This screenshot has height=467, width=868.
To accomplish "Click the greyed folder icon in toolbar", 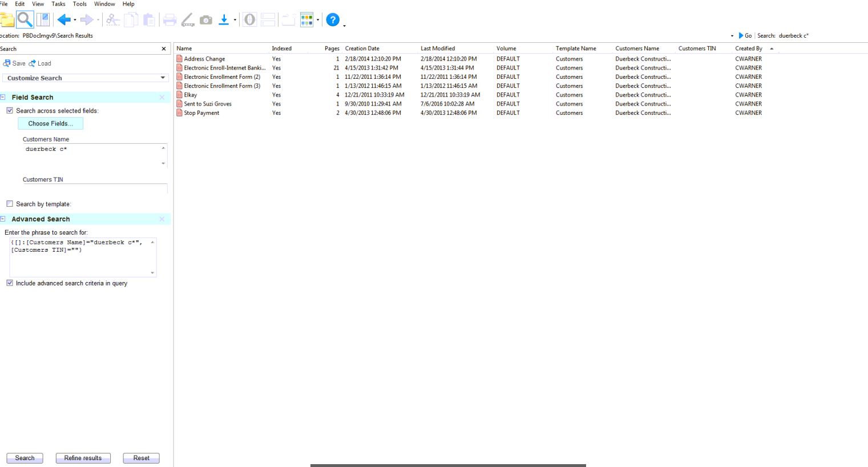I will click(289, 20).
